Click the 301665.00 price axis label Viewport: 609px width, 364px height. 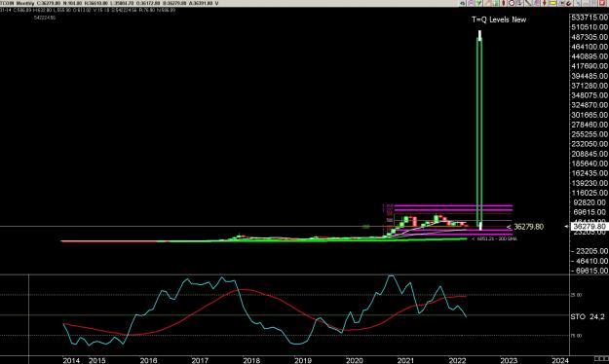click(x=590, y=115)
